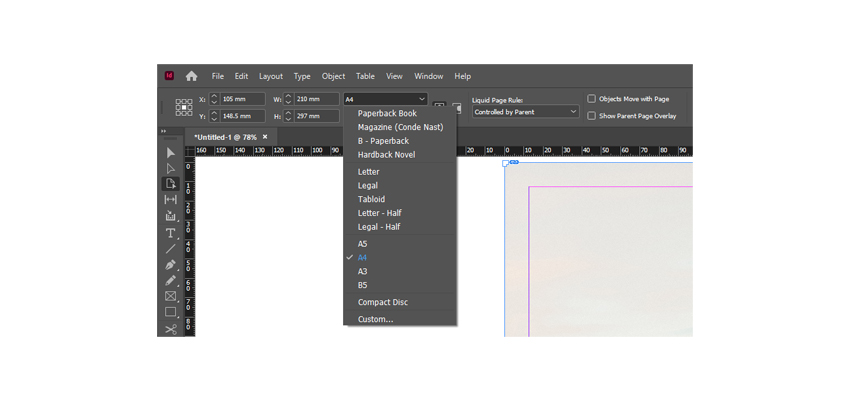
Task: Select checked A4 page size
Action: (400, 258)
